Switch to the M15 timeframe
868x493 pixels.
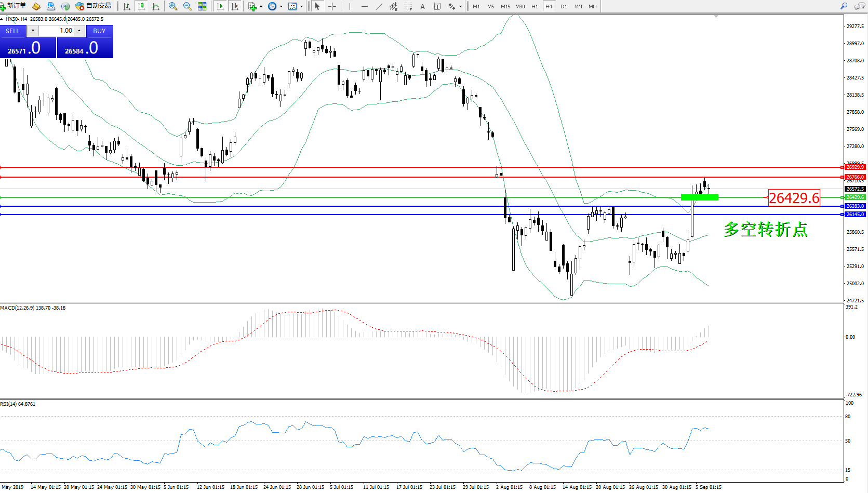tap(505, 6)
